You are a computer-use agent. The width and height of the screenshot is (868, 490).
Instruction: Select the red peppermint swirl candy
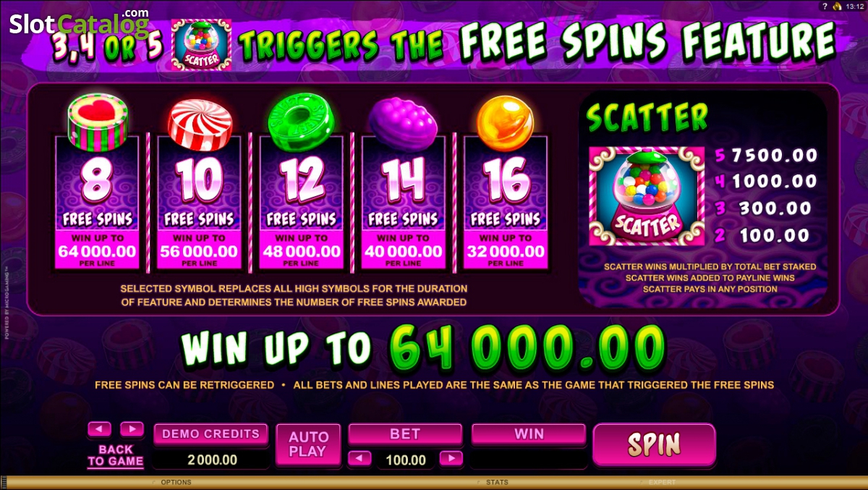200,125
